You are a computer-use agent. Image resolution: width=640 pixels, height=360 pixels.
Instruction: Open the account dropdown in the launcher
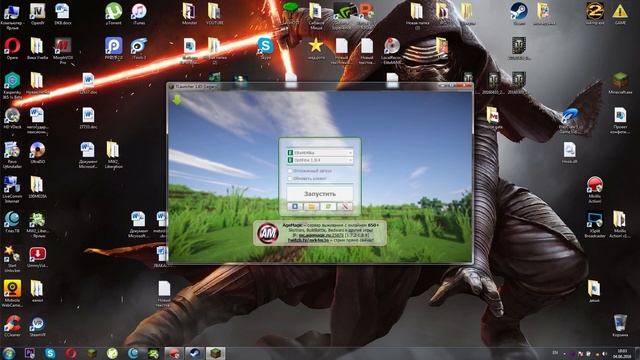point(320,152)
